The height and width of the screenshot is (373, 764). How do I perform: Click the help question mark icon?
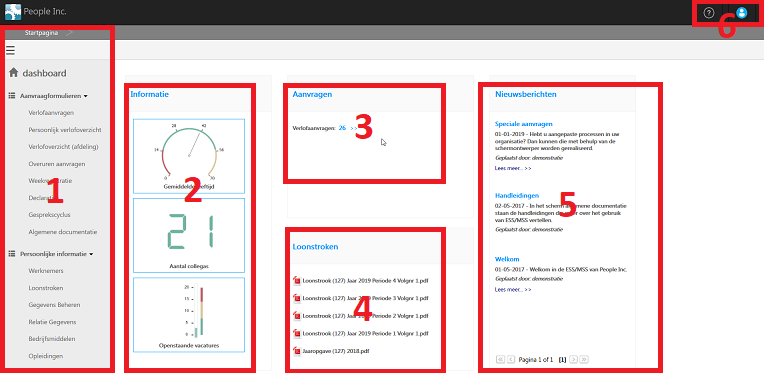pyautogui.click(x=709, y=13)
